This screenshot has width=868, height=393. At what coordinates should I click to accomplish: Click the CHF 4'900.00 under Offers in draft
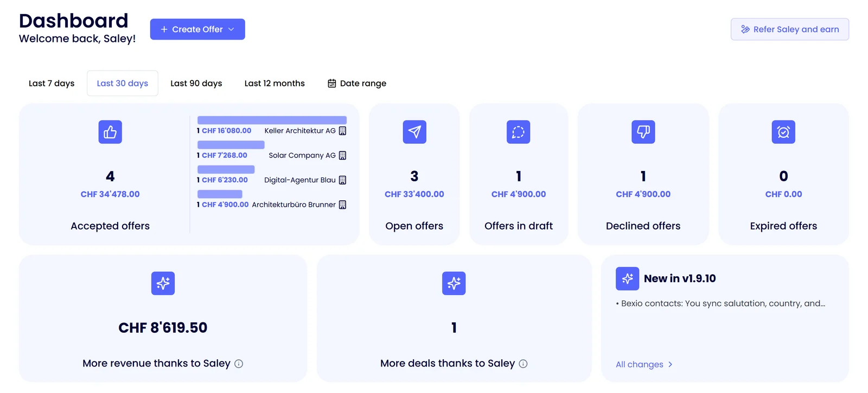[519, 194]
